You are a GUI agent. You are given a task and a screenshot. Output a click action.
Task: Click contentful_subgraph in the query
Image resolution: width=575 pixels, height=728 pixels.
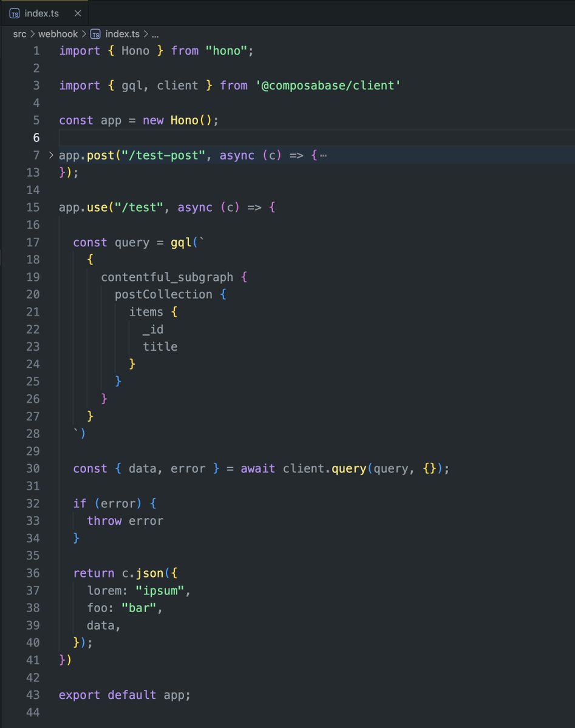click(x=167, y=277)
